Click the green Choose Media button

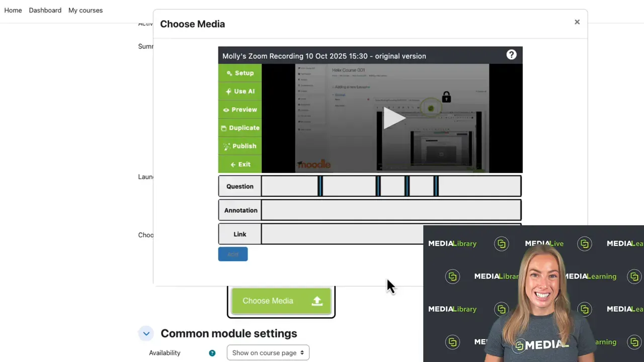click(x=281, y=301)
